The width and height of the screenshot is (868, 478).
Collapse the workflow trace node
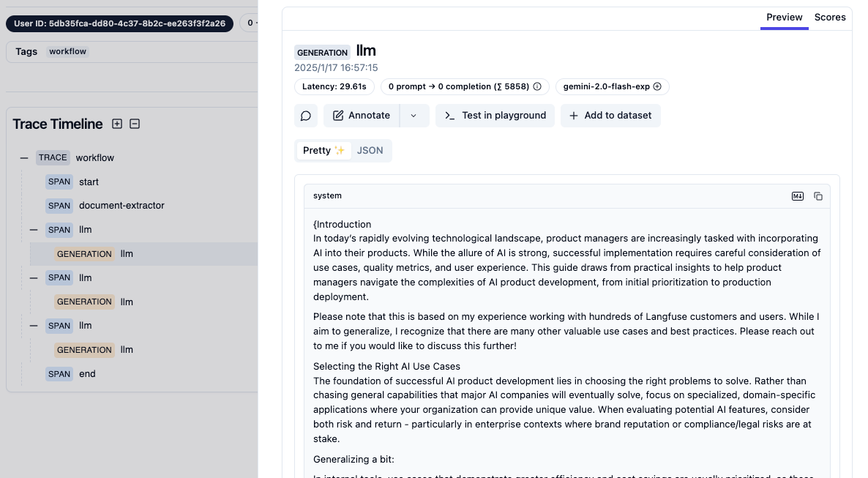(x=24, y=157)
